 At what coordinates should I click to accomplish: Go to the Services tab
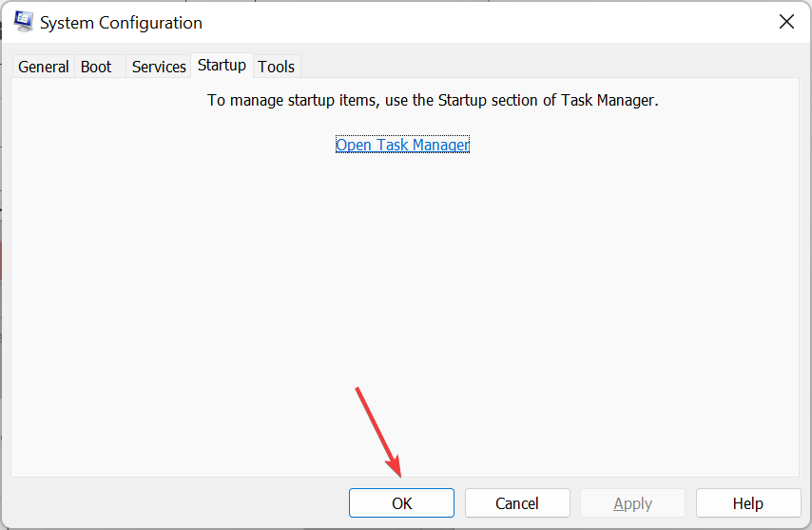[x=159, y=67]
